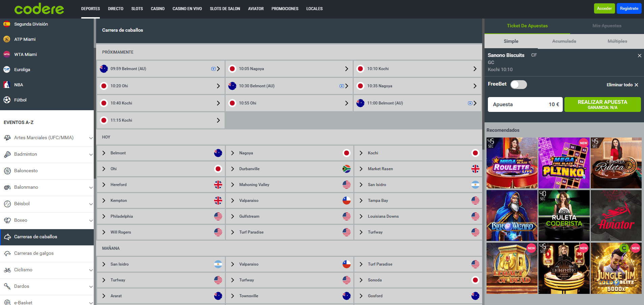
Task: Click the Badminton shuttlecock icon
Action: click(x=7, y=154)
